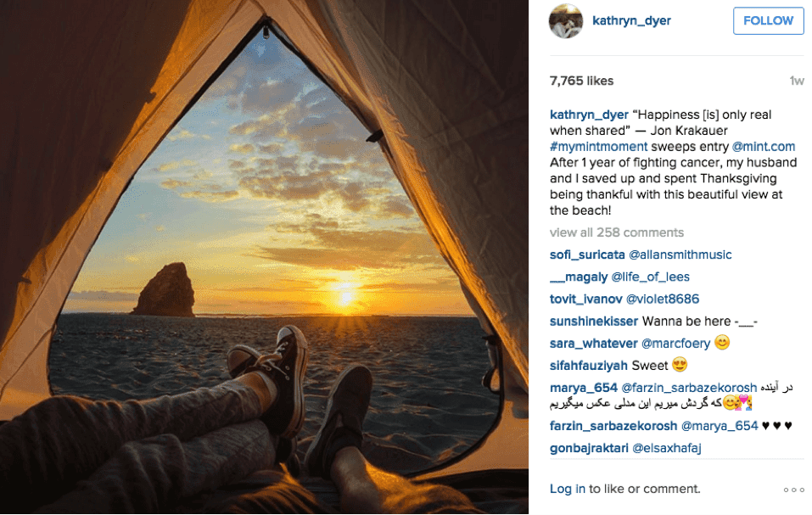Image resolution: width=812 pixels, height=515 pixels.
Task: Open gonbajraktari's profile
Action: [590, 448]
